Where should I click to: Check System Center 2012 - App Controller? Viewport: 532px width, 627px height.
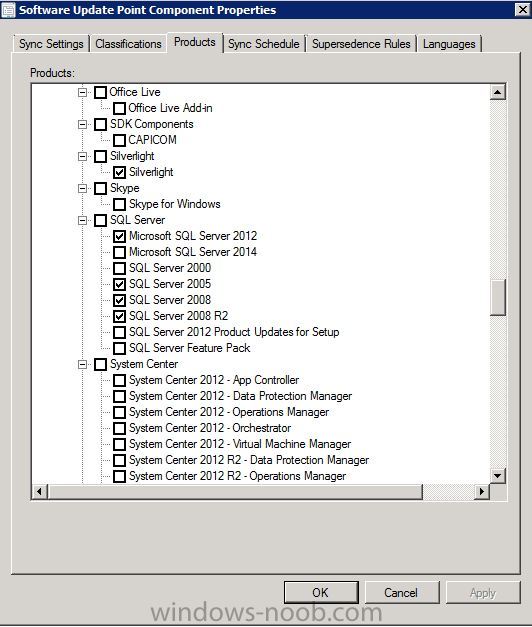119,380
